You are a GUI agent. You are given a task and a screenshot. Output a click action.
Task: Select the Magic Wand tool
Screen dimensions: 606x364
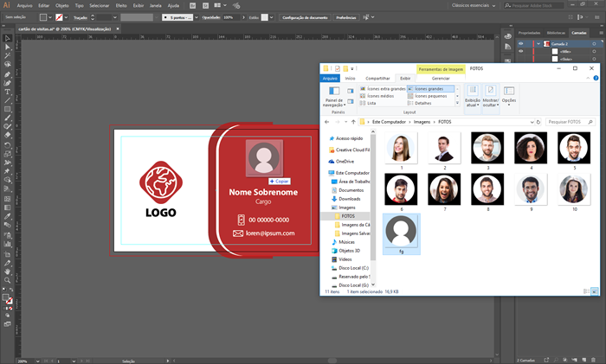(x=7, y=55)
